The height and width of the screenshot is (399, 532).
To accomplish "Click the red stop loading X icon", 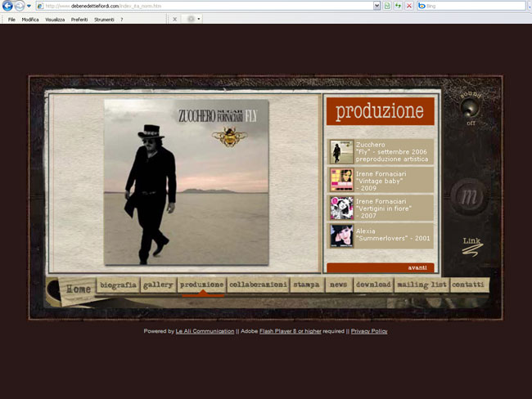I will coord(409,6).
